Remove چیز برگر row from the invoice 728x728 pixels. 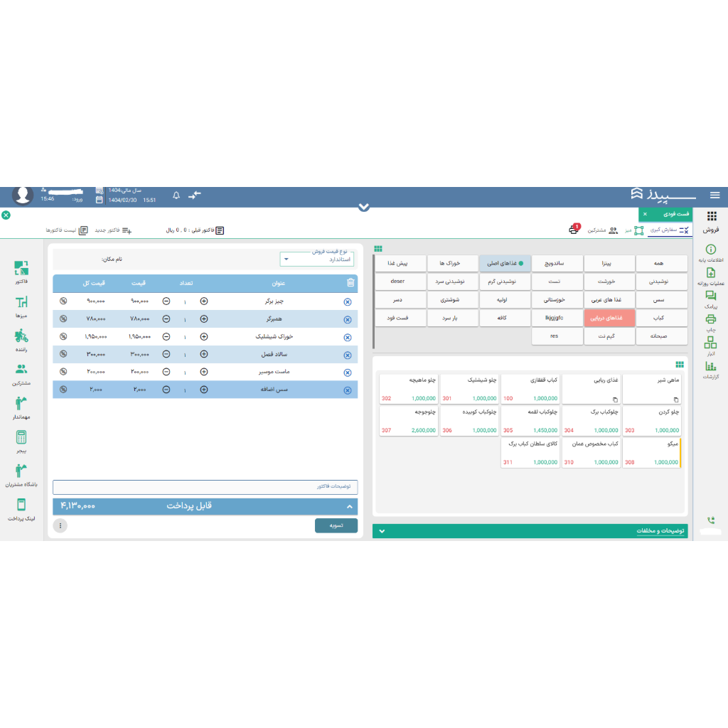click(347, 301)
